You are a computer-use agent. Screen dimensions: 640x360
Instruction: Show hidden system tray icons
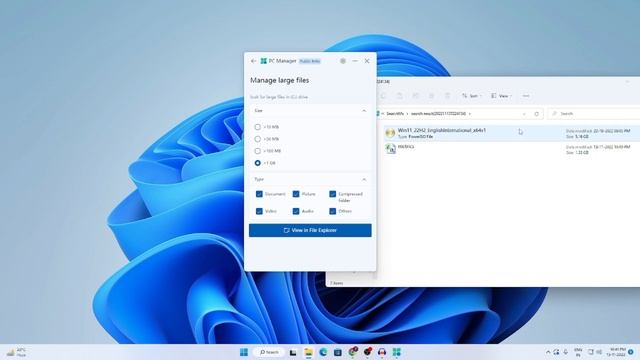tap(548, 352)
